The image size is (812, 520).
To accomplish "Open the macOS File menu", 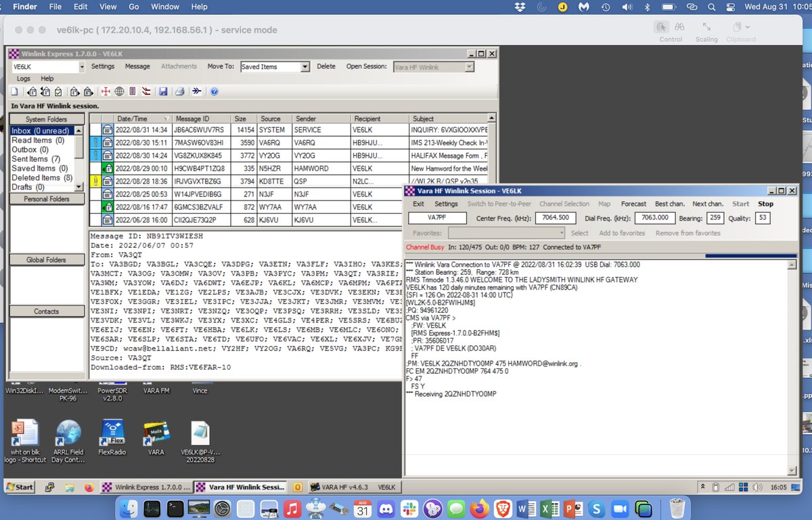I will pos(55,7).
